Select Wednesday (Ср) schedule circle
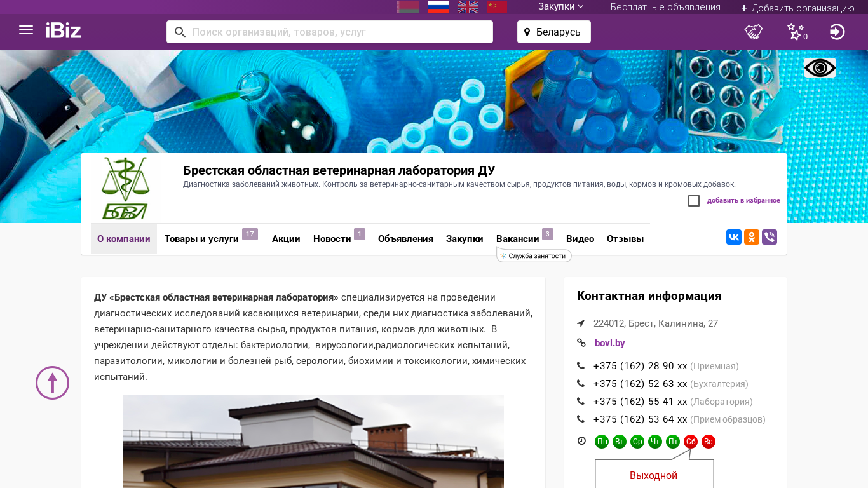 pos(637,442)
